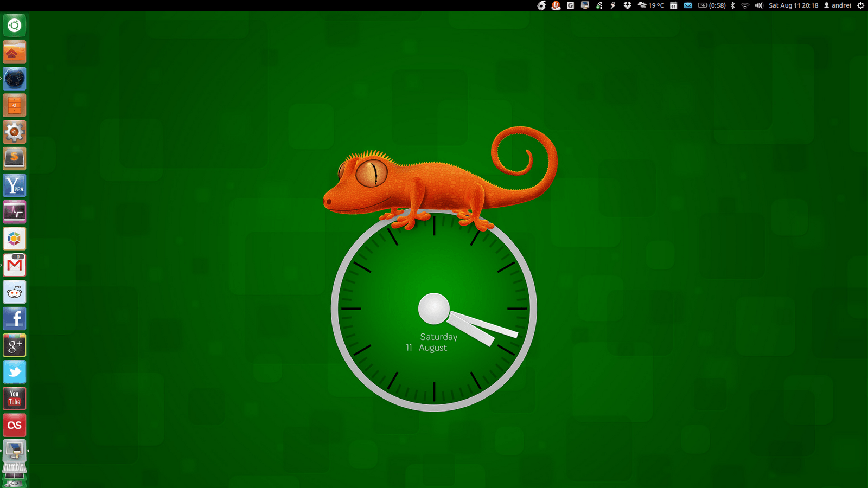Launch Sublime Text from the launcher

(14, 158)
